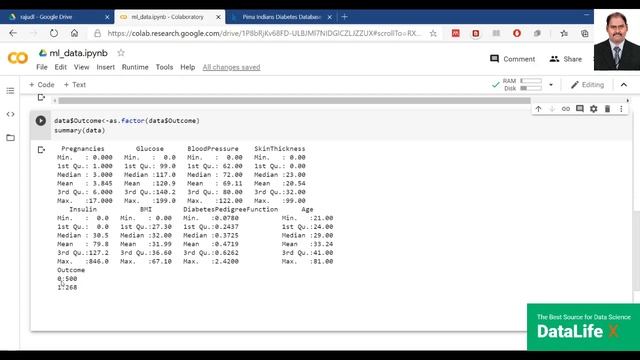Copy link to the cell
This screenshot has width=640, height=360.
coord(566,109)
